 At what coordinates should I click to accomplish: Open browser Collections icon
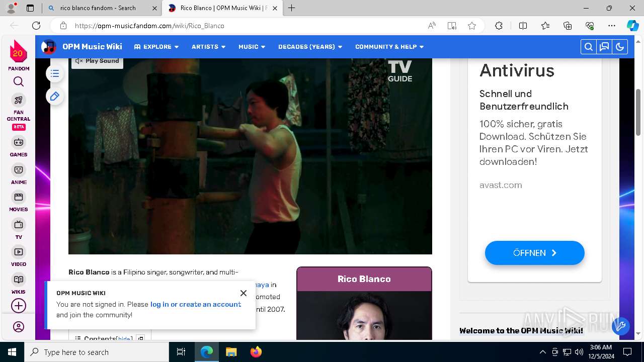[568, 26]
